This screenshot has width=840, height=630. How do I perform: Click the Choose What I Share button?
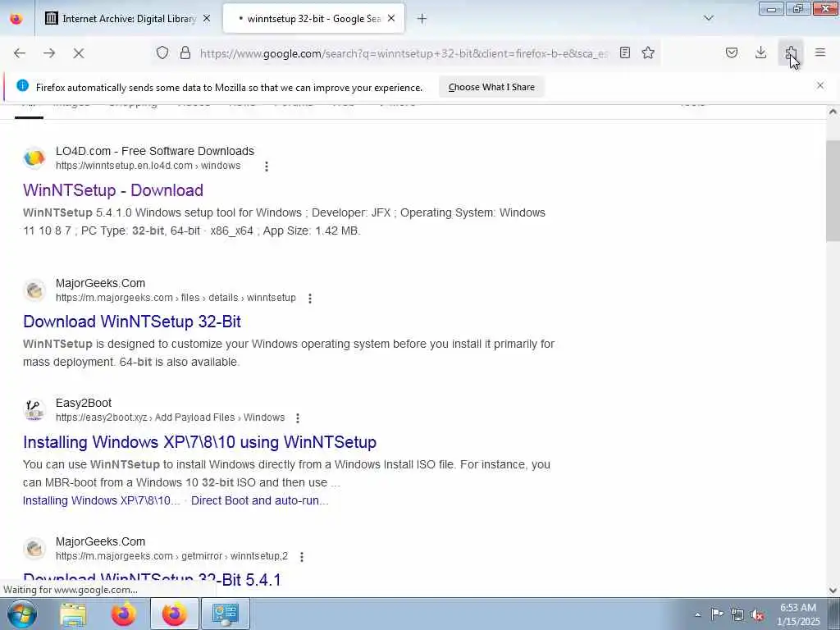click(491, 87)
